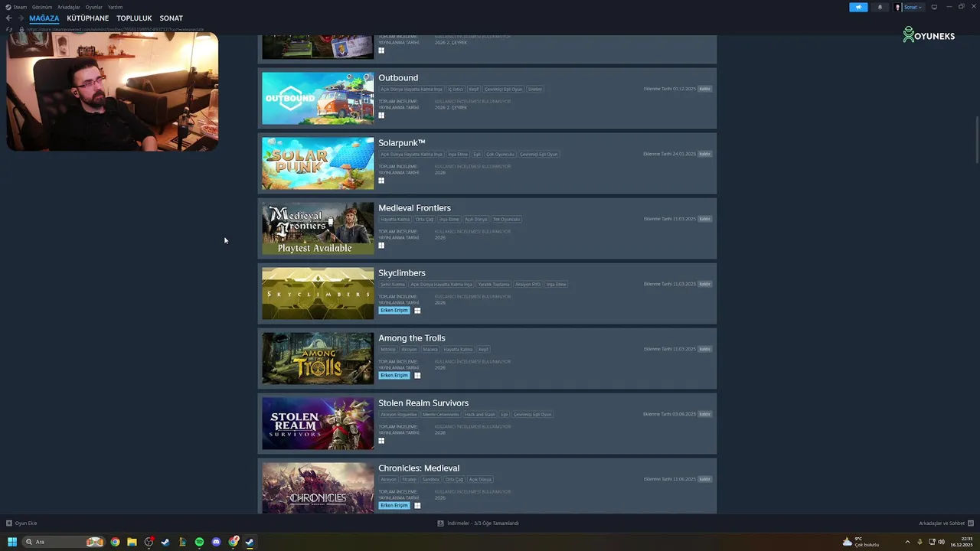Remove Chronicles: Medieval with kaldır button
This screenshot has height=551, width=980.
[705, 479]
